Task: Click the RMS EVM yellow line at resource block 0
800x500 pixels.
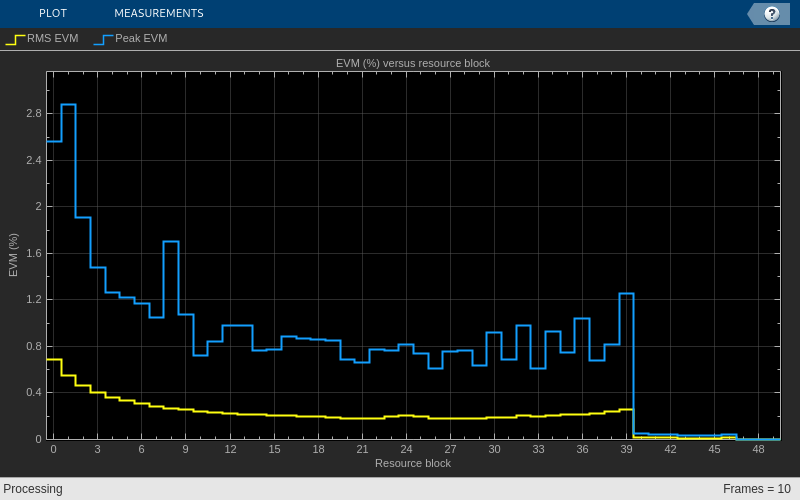Action: 54,360
